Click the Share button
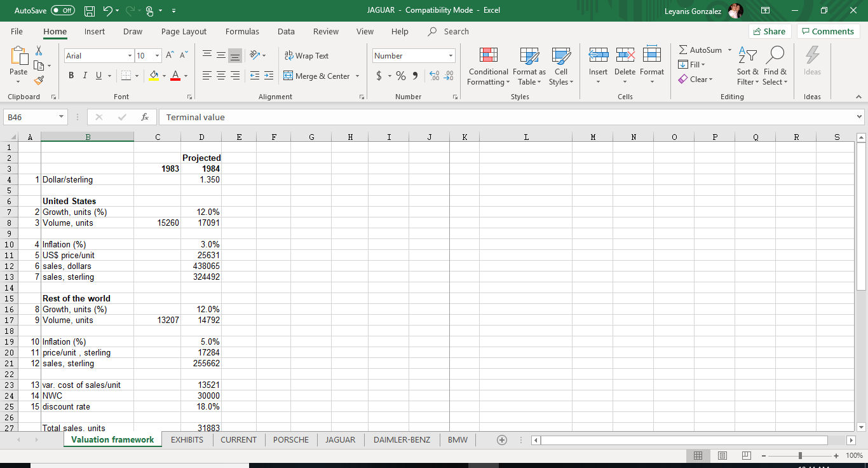The width and height of the screenshot is (868, 468). pos(769,31)
